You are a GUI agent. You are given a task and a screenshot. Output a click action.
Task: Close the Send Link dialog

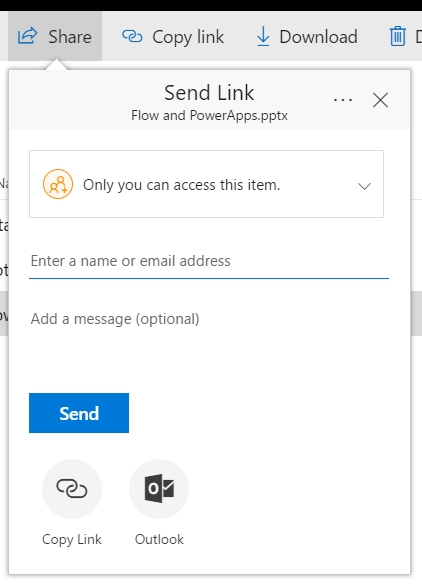pyautogui.click(x=381, y=100)
